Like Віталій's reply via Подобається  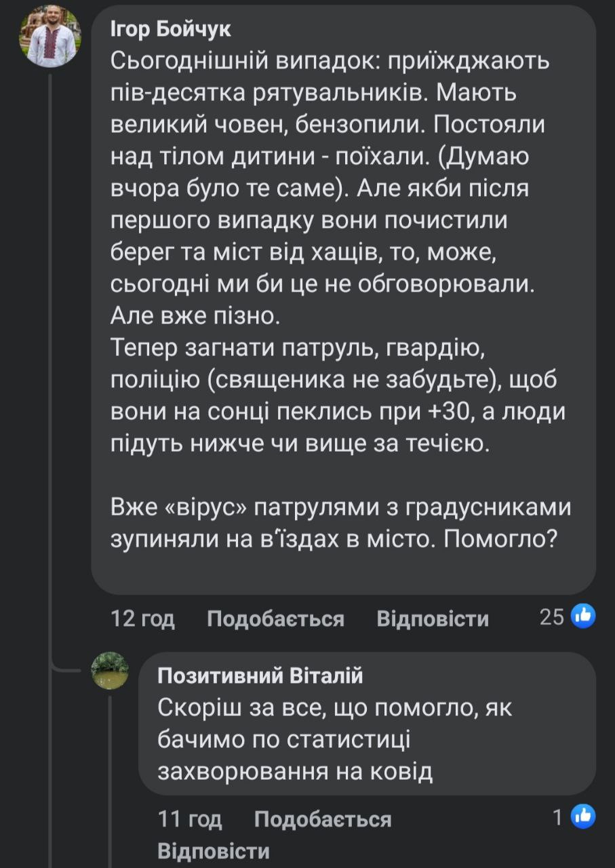323,819
